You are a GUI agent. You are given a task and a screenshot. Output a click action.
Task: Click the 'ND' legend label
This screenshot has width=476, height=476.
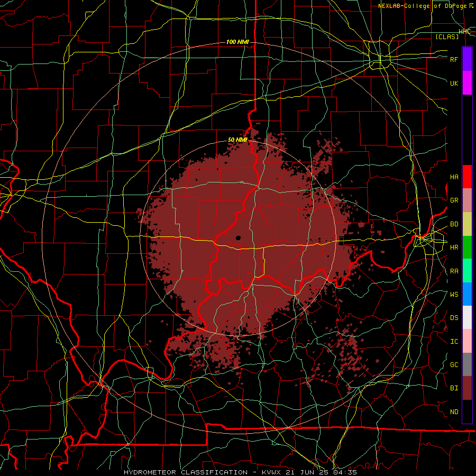[454, 412]
